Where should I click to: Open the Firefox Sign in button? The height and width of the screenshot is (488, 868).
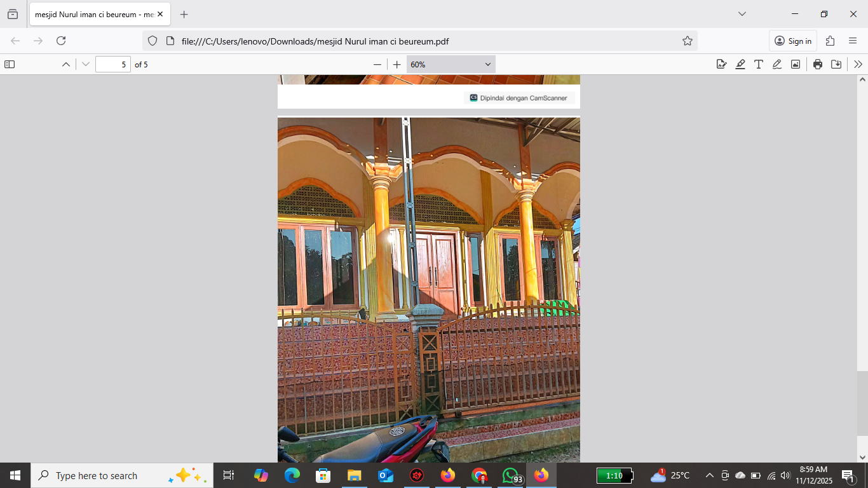tap(793, 41)
